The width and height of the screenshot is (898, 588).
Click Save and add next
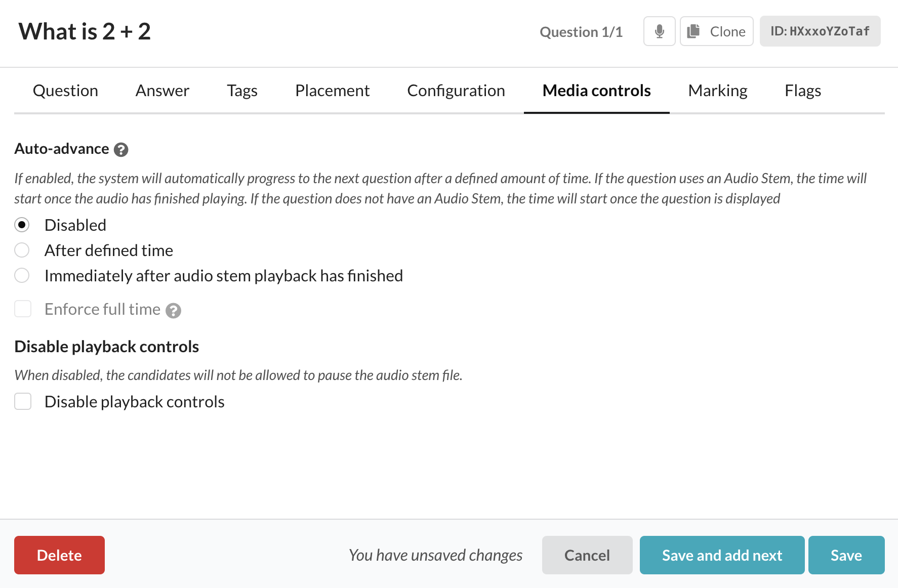[x=722, y=555]
